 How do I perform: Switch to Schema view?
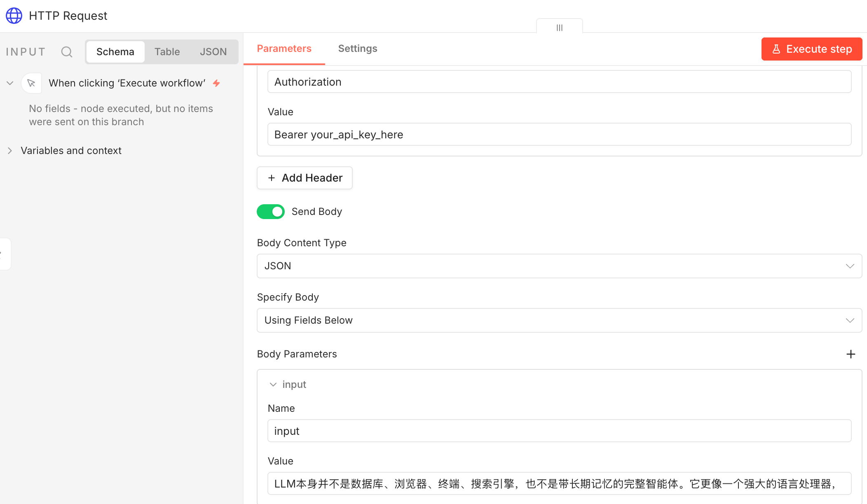[x=115, y=52]
